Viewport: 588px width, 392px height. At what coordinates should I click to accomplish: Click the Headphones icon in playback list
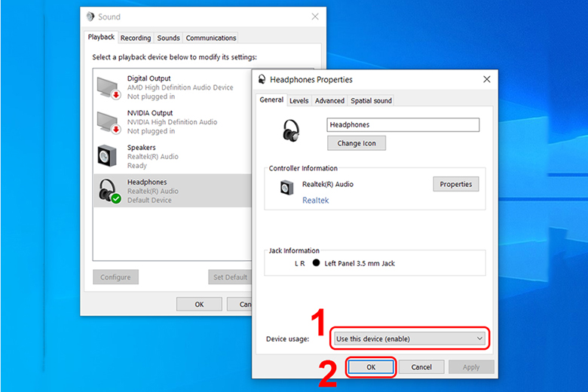tap(109, 191)
